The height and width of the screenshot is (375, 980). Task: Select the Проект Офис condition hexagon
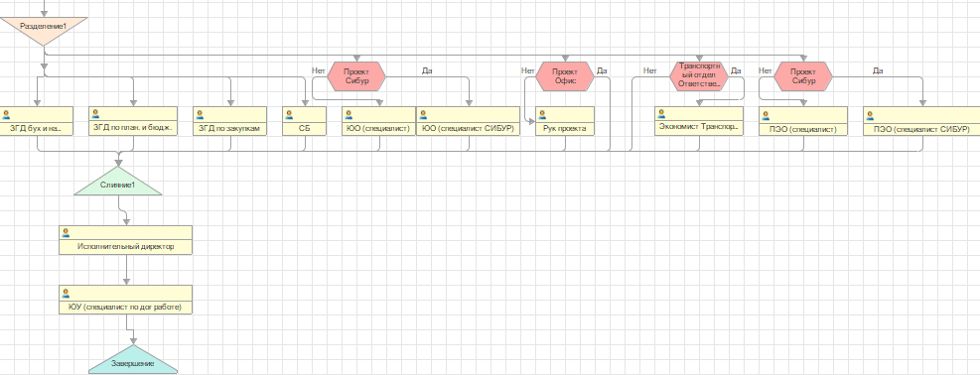565,76
